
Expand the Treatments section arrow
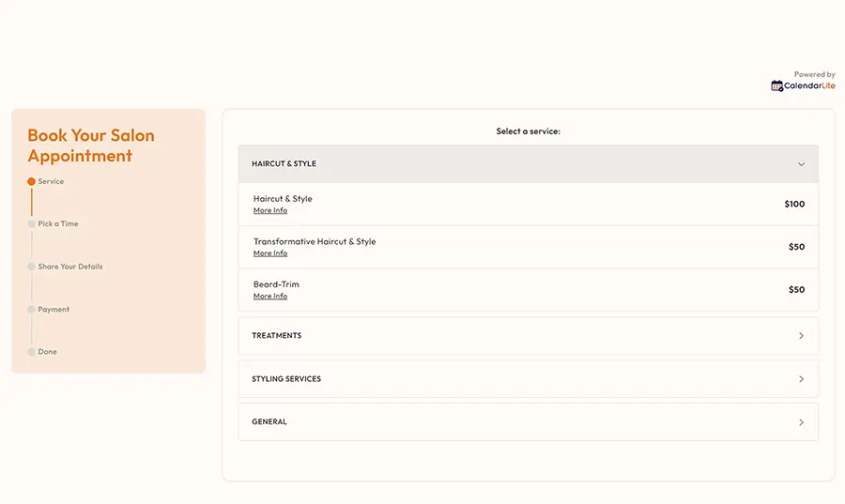(x=801, y=335)
